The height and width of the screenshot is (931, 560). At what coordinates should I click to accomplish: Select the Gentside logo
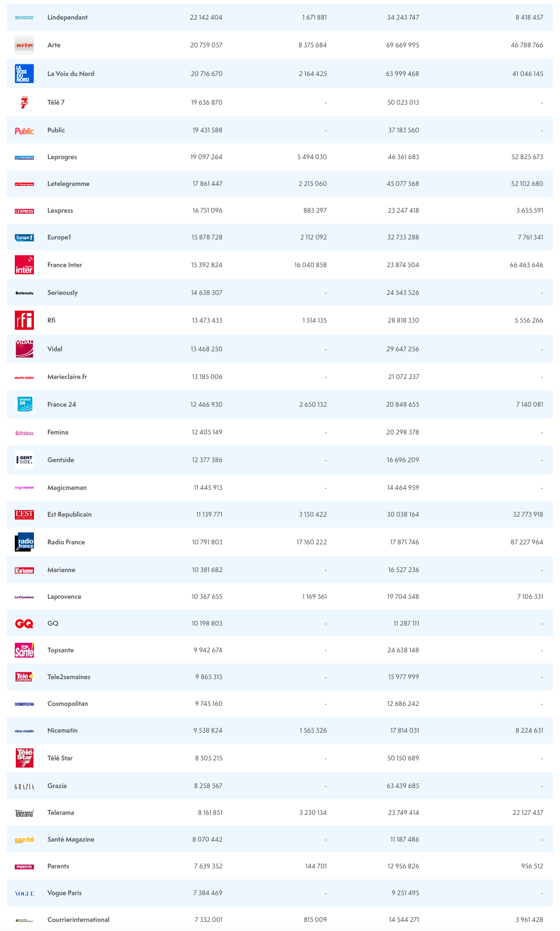pyautogui.click(x=24, y=460)
